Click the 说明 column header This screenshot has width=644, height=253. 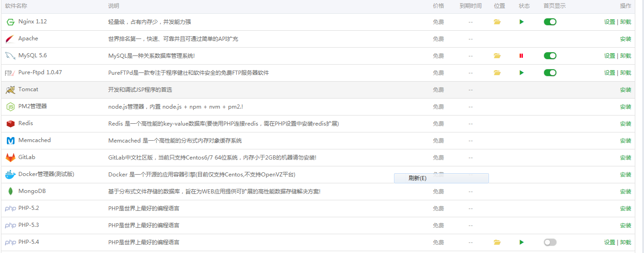click(114, 6)
